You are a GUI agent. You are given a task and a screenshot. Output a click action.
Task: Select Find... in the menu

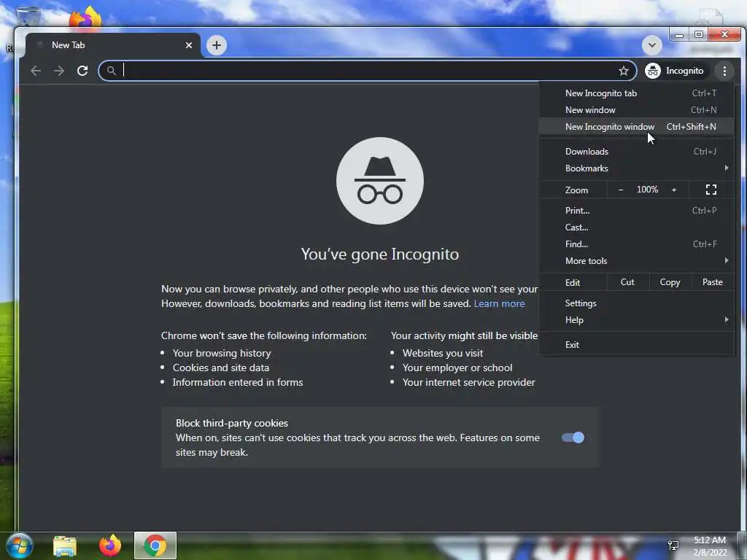pos(636,244)
